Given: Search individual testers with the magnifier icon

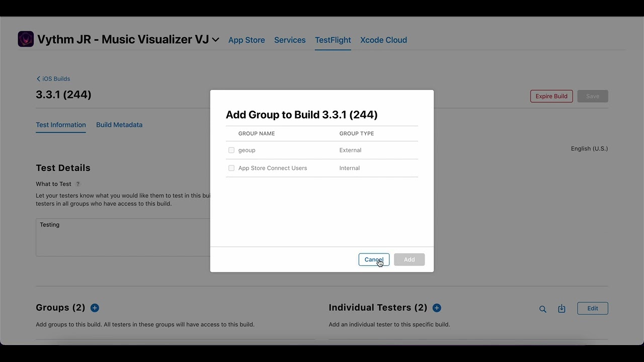Looking at the screenshot, I should pos(542,309).
